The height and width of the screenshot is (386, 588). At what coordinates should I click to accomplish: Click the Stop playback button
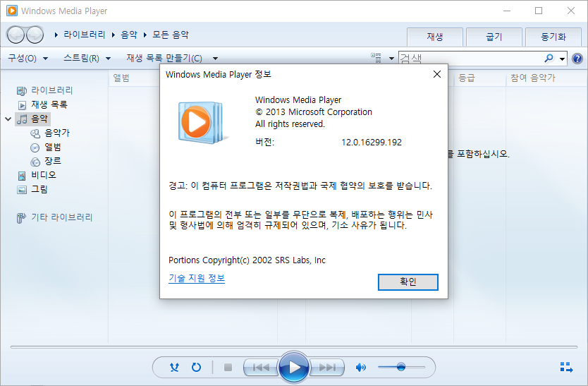228,367
